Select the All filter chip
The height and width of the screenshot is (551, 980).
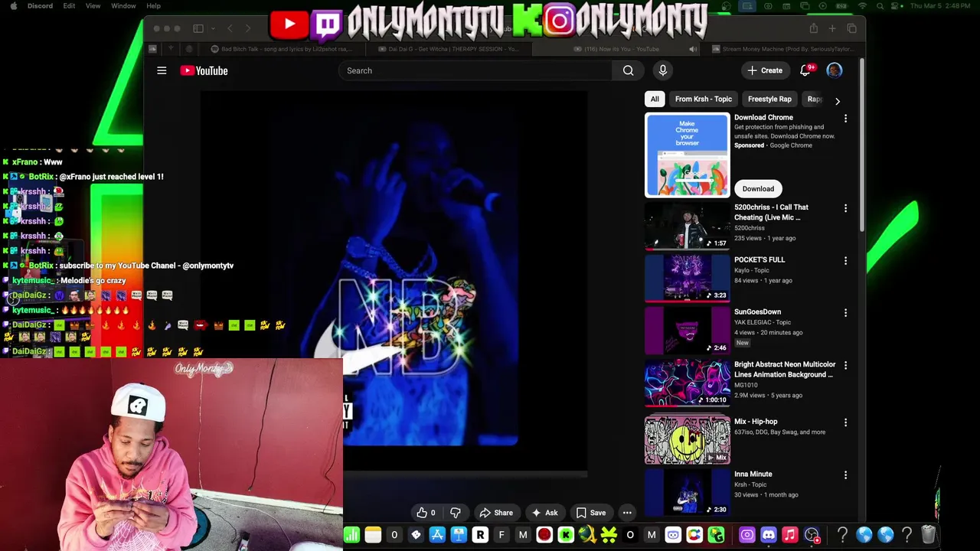[x=655, y=99]
